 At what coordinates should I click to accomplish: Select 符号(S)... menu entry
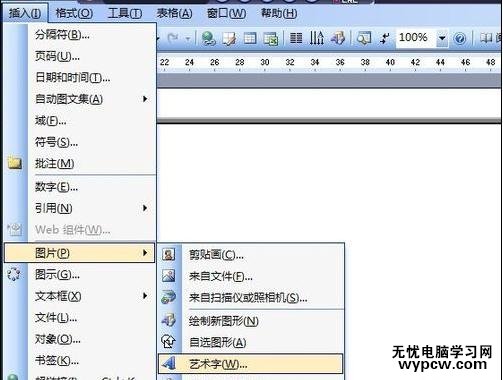coord(92,142)
